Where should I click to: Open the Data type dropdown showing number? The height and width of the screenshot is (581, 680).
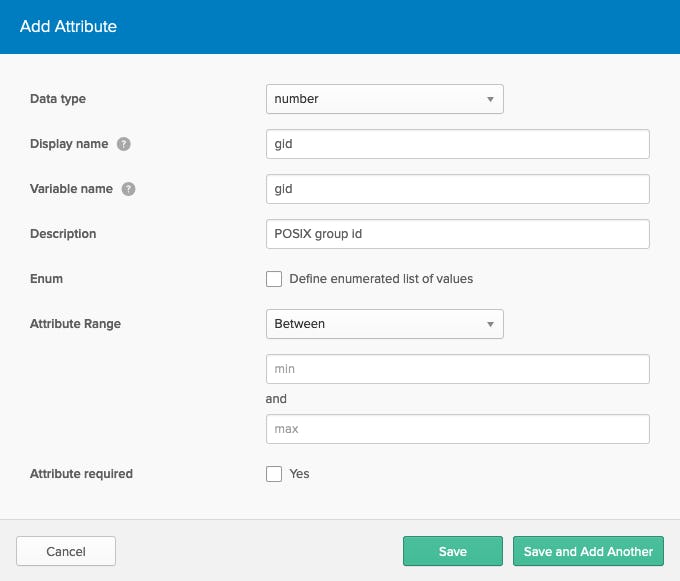(x=384, y=99)
